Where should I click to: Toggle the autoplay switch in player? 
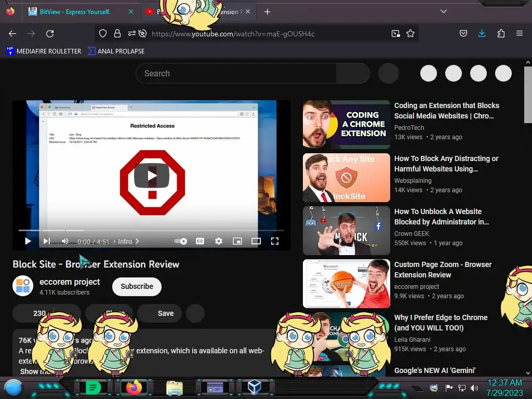point(180,241)
